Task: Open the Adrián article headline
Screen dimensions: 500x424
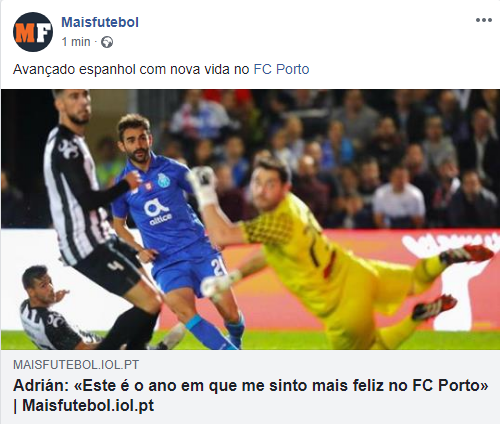Action: pos(251,395)
